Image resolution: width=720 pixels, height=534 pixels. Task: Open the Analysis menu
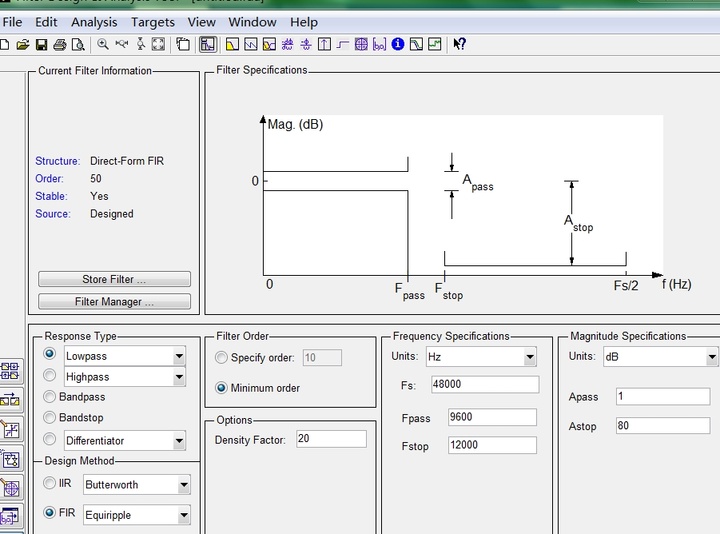[x=94, y=22]
